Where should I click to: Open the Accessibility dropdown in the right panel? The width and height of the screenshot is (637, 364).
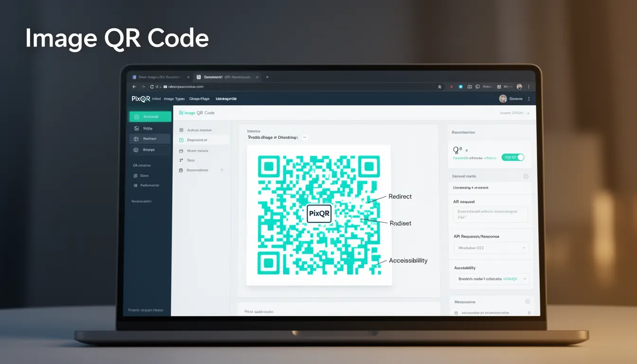(x=491, y=279)
